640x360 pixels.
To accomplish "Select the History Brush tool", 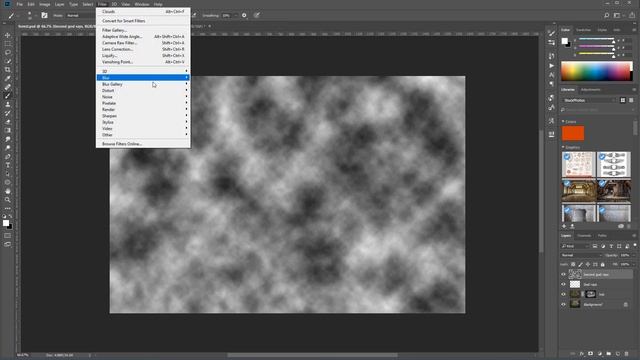I will pos(7,113).
